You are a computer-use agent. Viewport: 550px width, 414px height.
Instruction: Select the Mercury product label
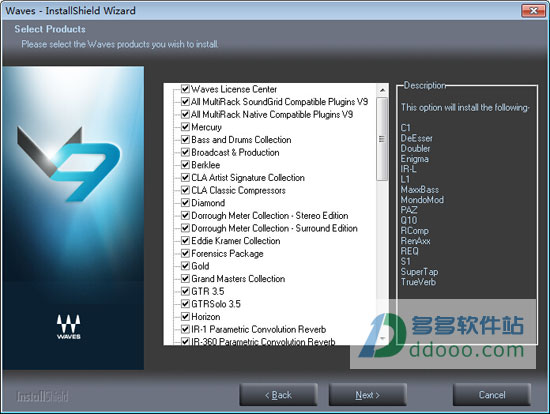[206, 127]
